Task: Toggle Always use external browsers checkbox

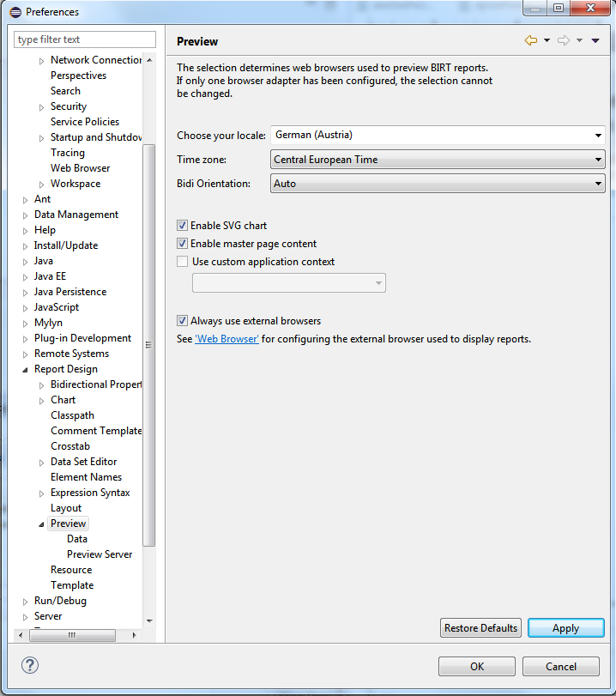Action: click(x=182, y=321)
